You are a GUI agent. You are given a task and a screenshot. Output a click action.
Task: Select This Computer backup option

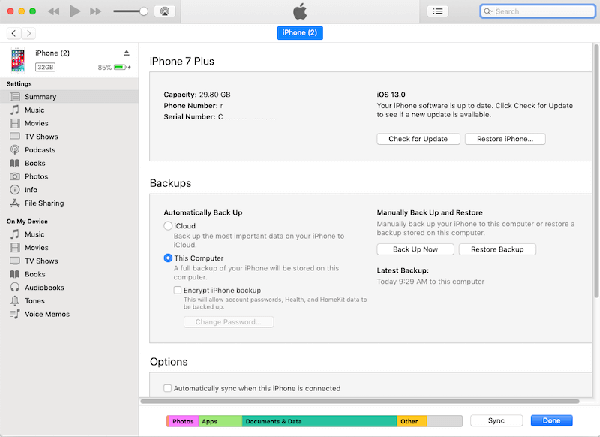pyautogui.click(x=167, y=258)
